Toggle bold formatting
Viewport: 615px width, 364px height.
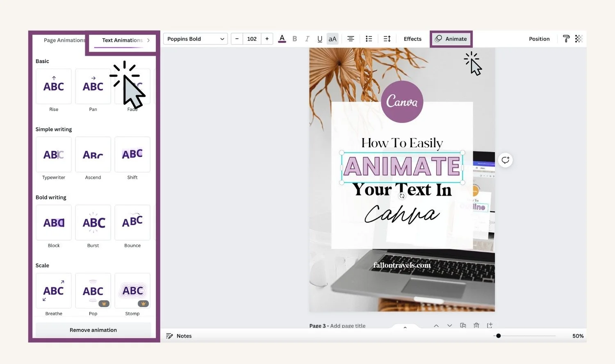click(294, 39)
